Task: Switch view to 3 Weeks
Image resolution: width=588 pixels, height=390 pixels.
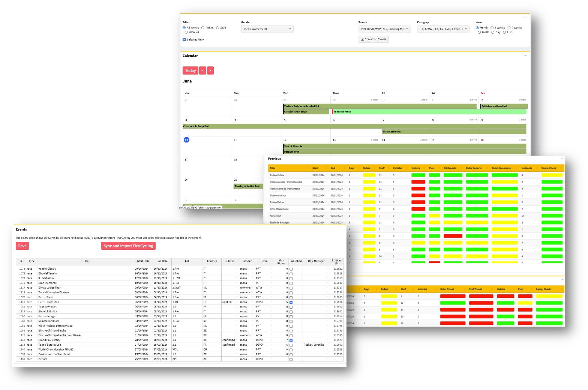Action: point(492,28)
